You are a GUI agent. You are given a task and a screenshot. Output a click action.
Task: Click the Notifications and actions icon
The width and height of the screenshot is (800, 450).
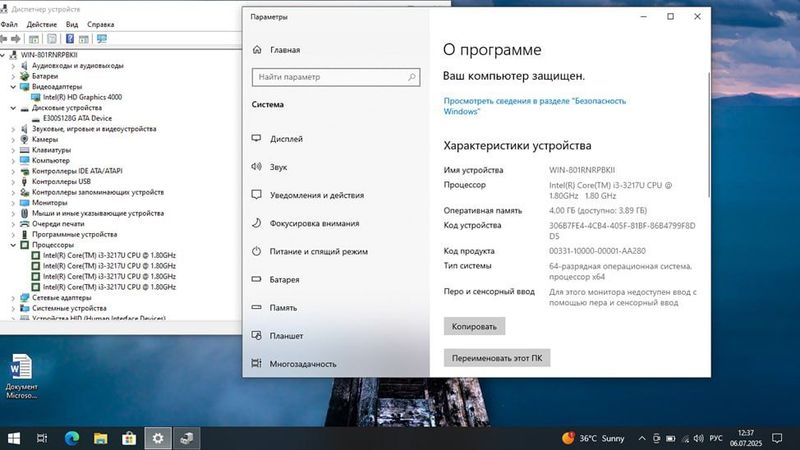(257, 194)
